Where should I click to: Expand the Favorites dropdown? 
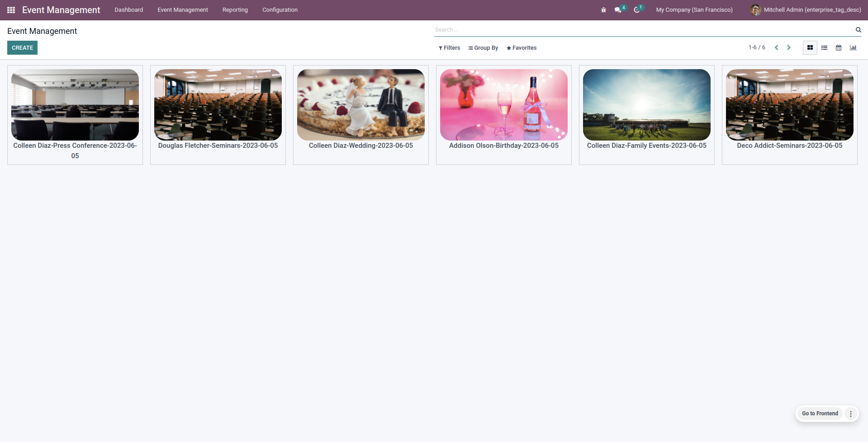(x=522, y=48)
